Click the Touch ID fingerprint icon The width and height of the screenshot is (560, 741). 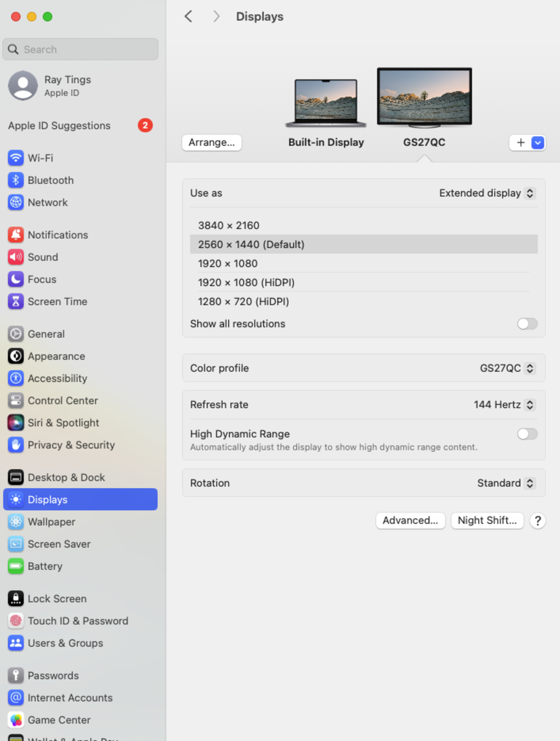click(x=16, y=621)
